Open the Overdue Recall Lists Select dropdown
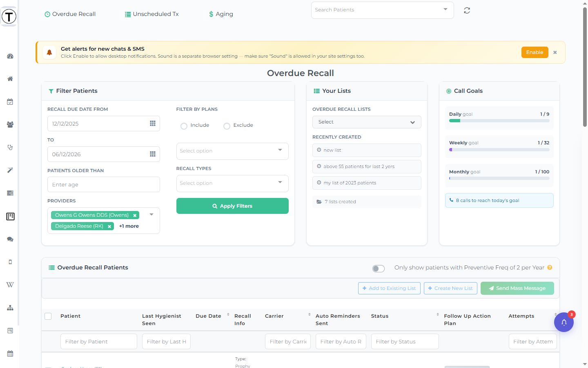 367,122
